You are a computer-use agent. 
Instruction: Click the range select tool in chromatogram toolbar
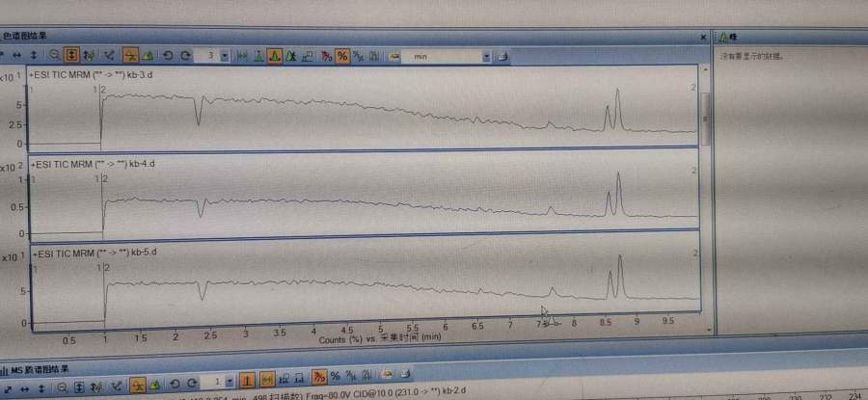pyautogui.click(x=109, y=56)
